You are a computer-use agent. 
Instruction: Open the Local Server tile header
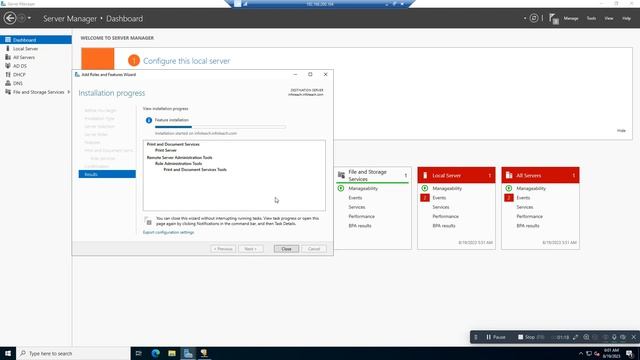click(x=456, y=175)
